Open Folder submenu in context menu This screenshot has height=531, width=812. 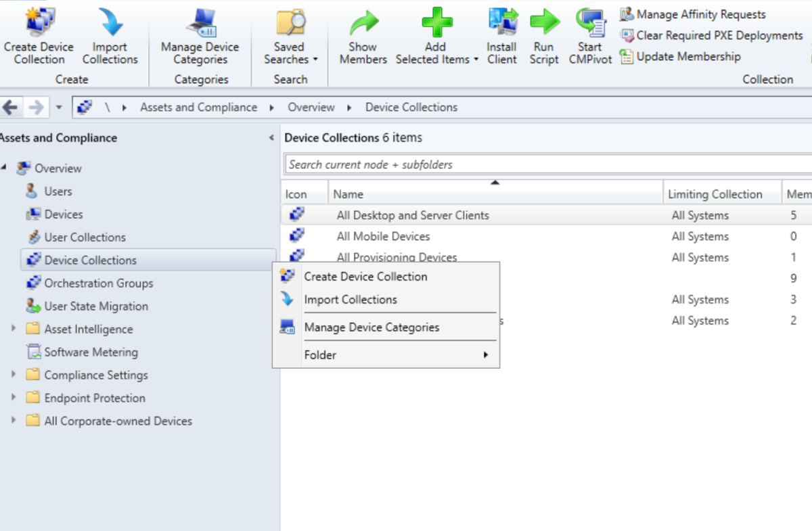coord(386,355)
